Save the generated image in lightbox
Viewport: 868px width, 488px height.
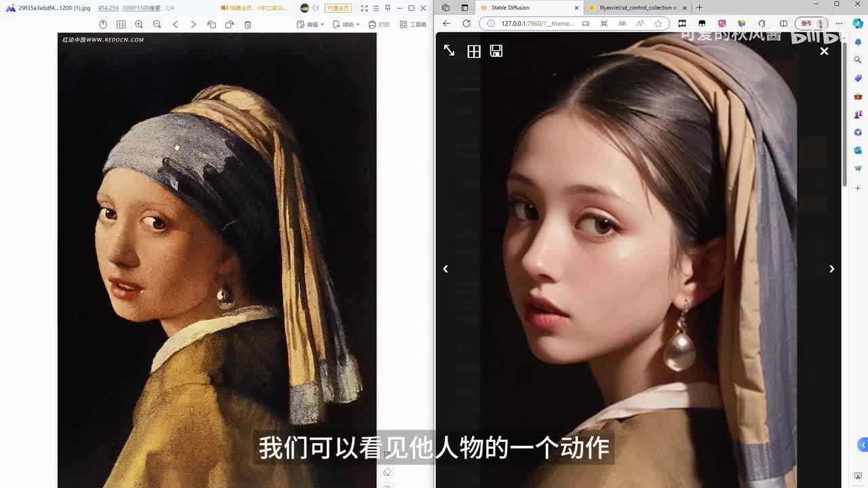(x=496, y=52)
